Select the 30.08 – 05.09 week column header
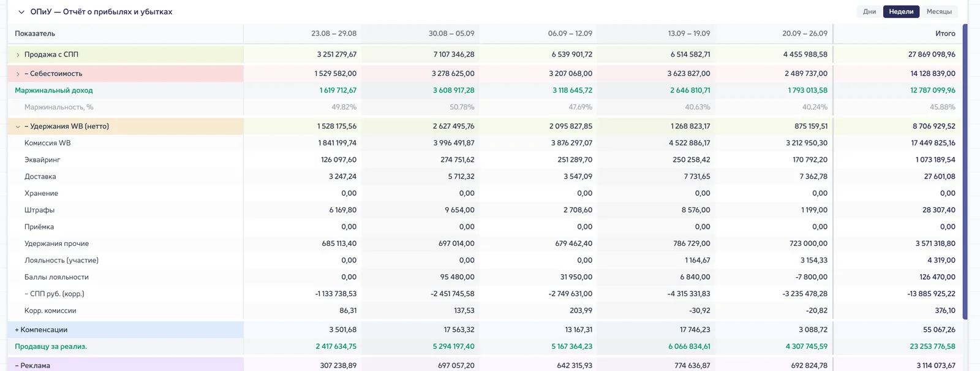The image size is (980, 371). coord(451,34)
